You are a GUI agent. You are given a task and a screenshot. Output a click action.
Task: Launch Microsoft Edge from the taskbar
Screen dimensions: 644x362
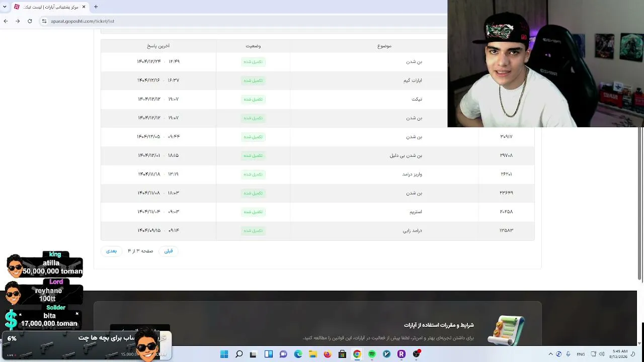tap(298, 354)
